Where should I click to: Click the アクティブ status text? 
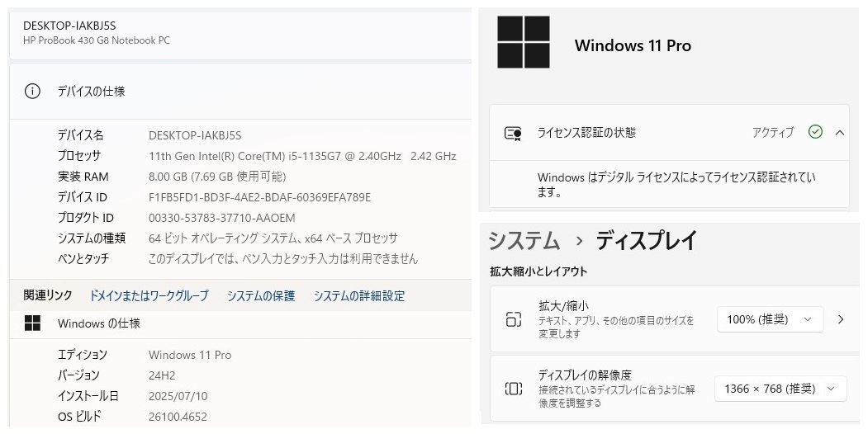click(773, 132)
